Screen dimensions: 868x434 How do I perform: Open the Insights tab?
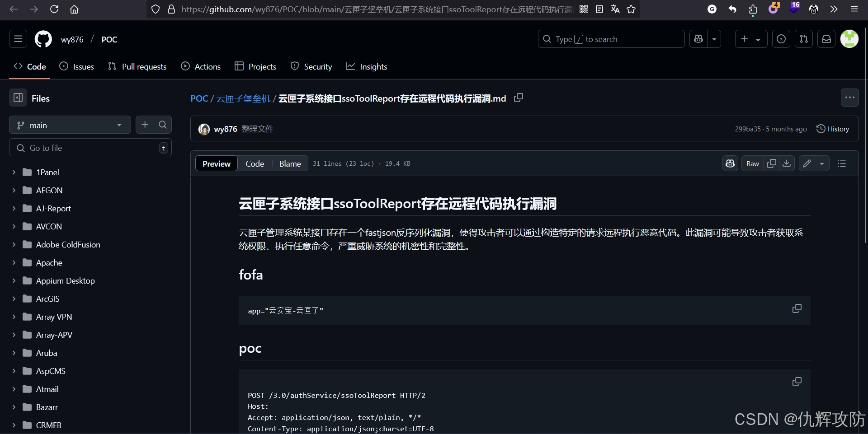pos(367,66)
